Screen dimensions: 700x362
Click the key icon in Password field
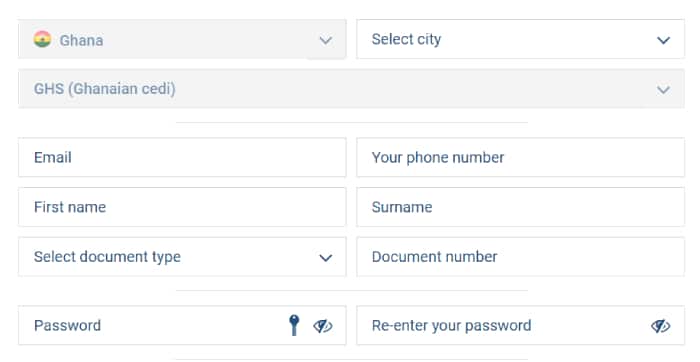(x=294, y=325)
